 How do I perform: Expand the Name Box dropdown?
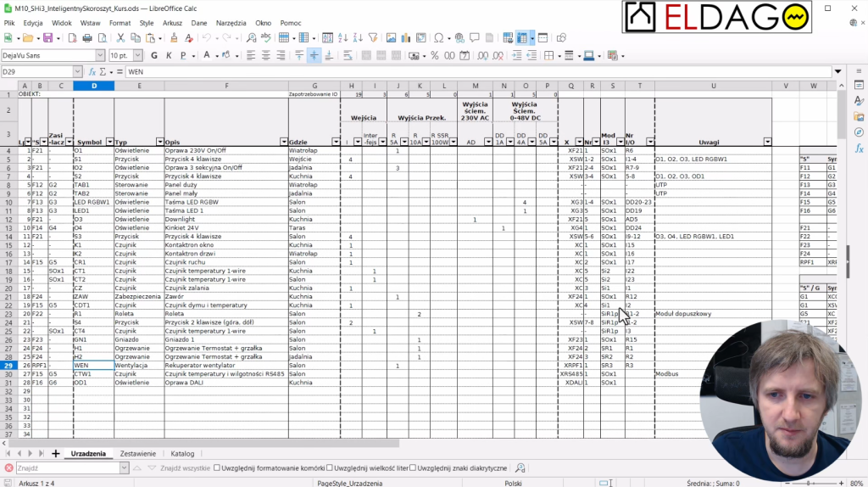coord(78,72)
